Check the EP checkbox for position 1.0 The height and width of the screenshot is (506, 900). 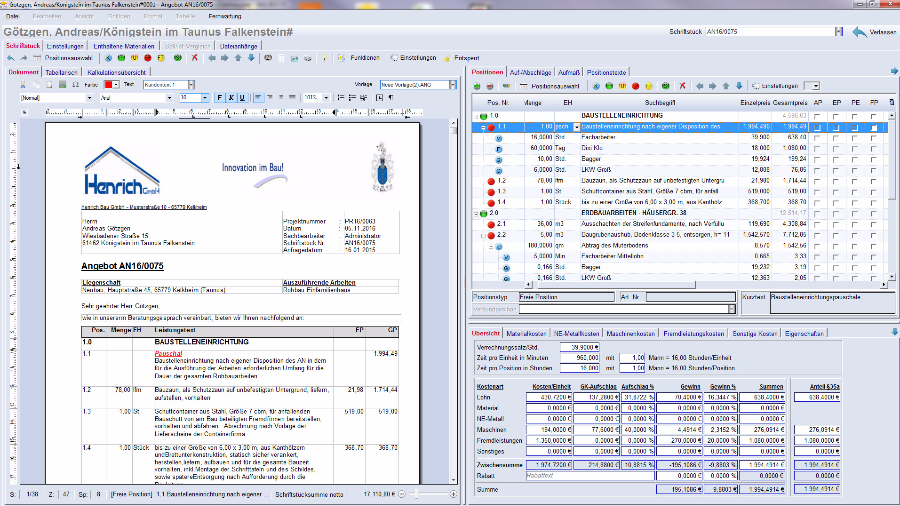click(x=837, y=117)
